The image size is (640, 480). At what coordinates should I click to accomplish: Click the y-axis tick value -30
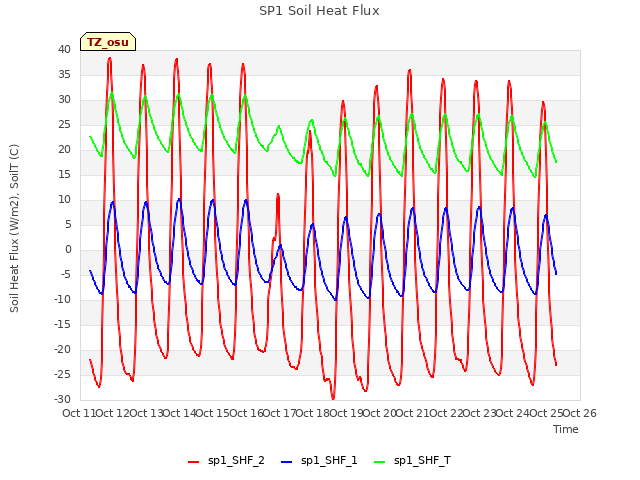63,400
